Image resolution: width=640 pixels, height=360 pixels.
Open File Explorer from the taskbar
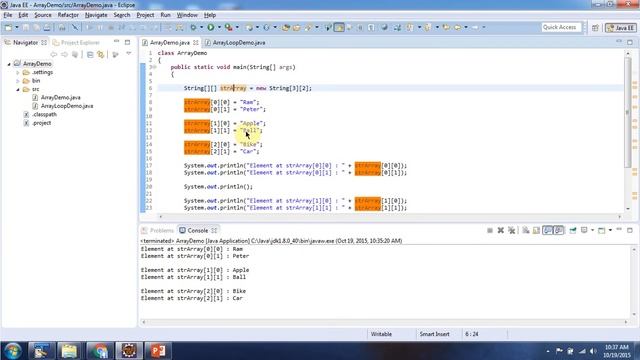click(69, 351)
